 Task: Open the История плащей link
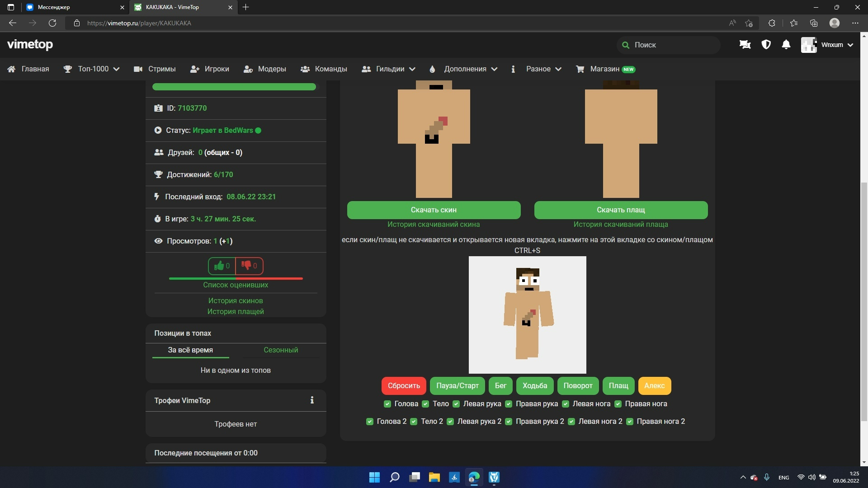click(x=236, y=312)
